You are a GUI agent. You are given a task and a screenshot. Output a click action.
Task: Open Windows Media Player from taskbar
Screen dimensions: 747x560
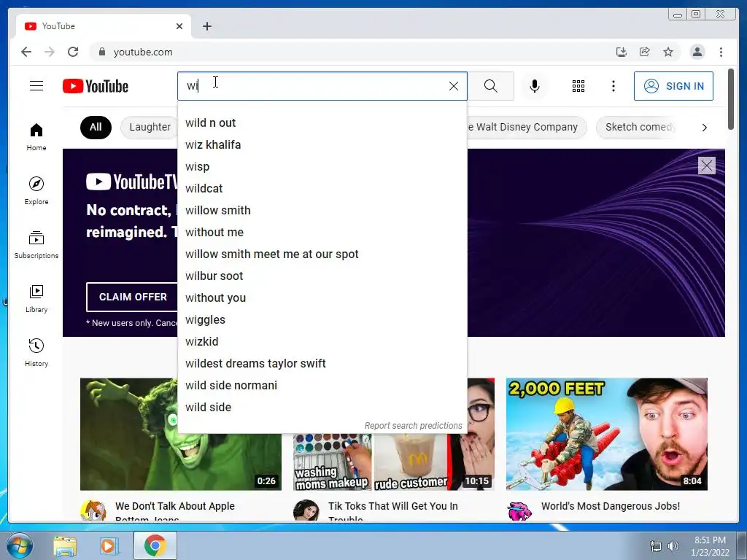108,545
